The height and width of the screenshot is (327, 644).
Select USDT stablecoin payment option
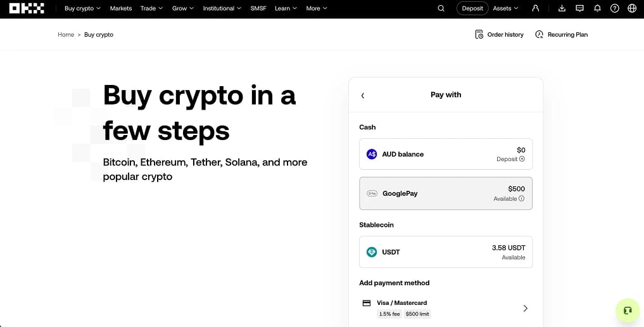446,252
